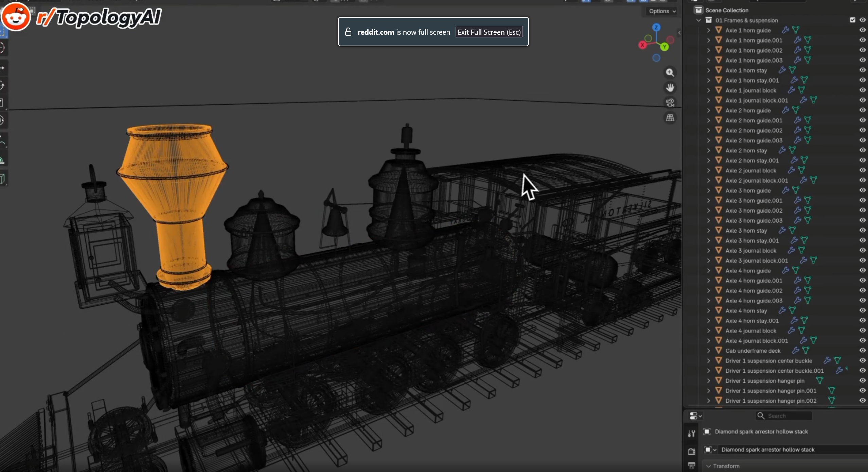Click Exit Full Screen (Esc) button
The image size is (868, 472).
tap(489, 32)
